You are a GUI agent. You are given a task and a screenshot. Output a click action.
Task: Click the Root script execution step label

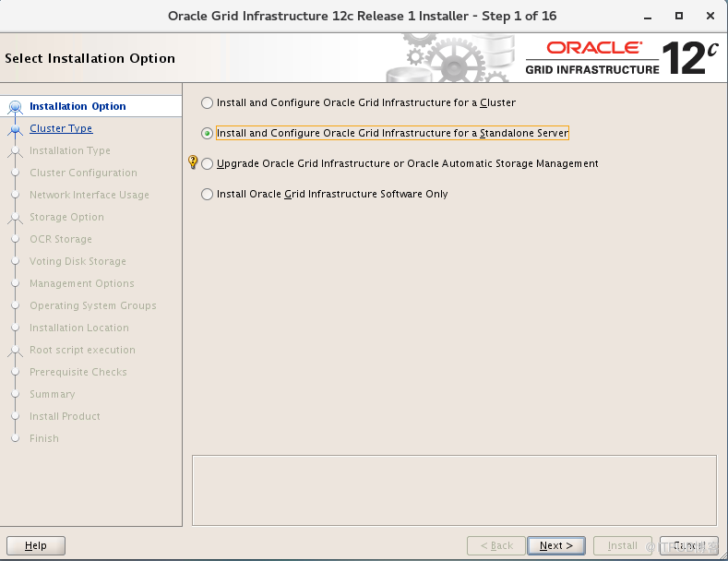(x=83, y=350)
